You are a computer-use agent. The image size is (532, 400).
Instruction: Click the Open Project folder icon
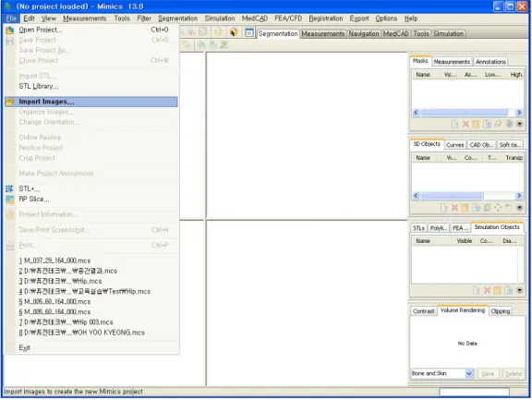tap(10, 30)
